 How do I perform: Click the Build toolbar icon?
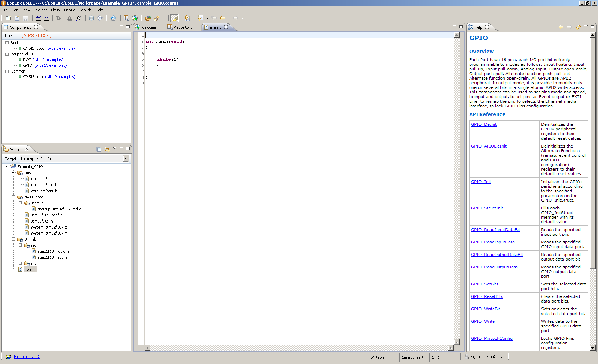pos(38,18)
